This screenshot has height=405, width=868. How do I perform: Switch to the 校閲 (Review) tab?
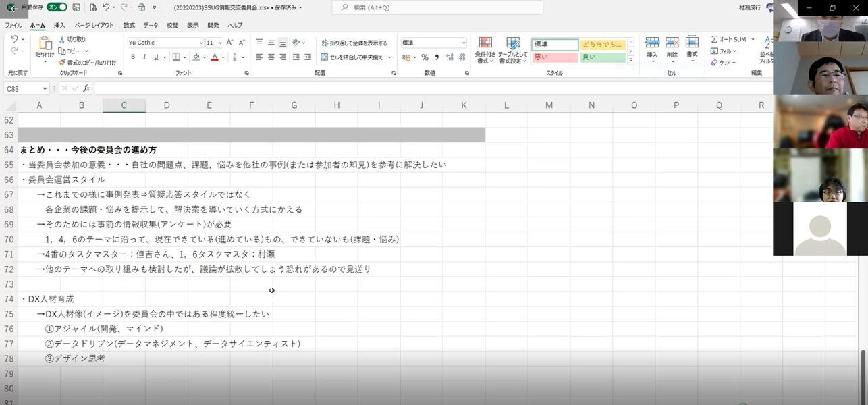(173, 25)
